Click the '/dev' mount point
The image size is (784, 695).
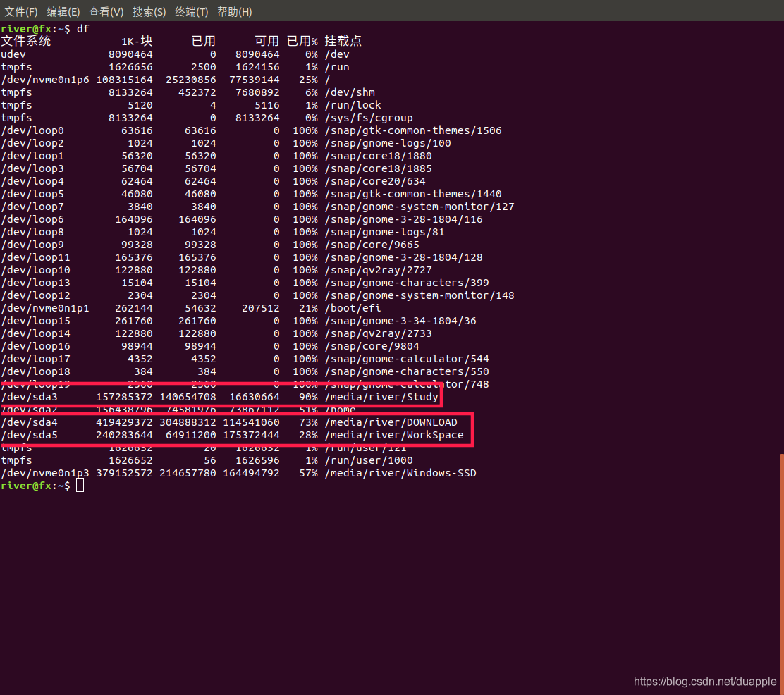[338, 54]
